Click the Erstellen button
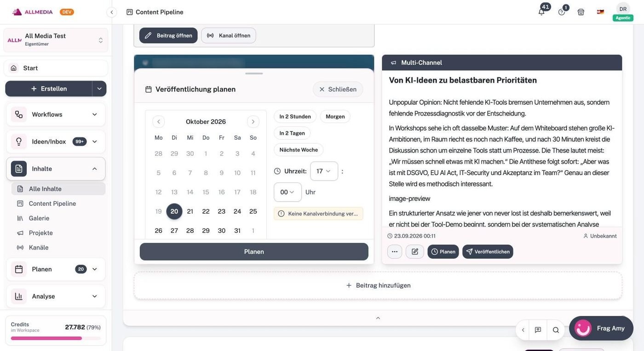Screen dimensions: 644x351 [49, 89]
